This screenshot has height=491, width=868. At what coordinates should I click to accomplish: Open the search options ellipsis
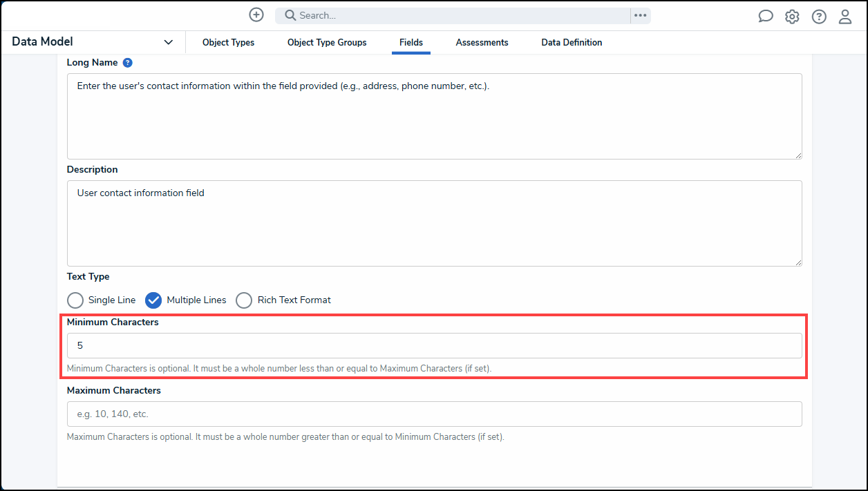click(641, 15)
